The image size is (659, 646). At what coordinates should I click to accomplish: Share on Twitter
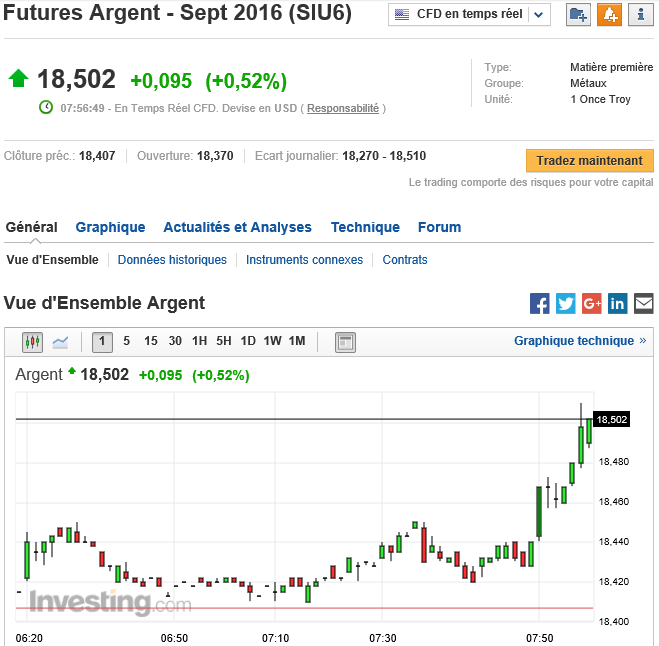[x=566, y=303]
